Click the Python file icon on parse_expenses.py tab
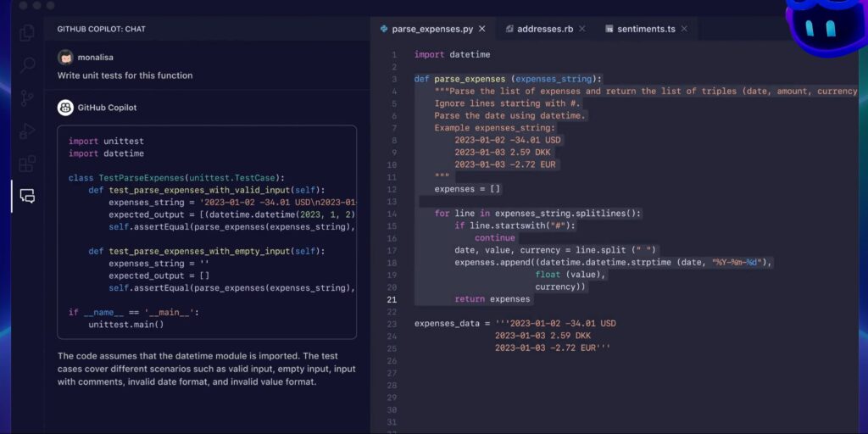Screen dimensions: 868x434 [x=384, y=29]
